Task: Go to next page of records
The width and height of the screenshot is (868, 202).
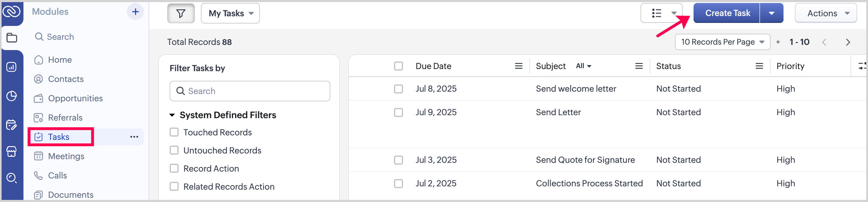Action: click(848, 42)
